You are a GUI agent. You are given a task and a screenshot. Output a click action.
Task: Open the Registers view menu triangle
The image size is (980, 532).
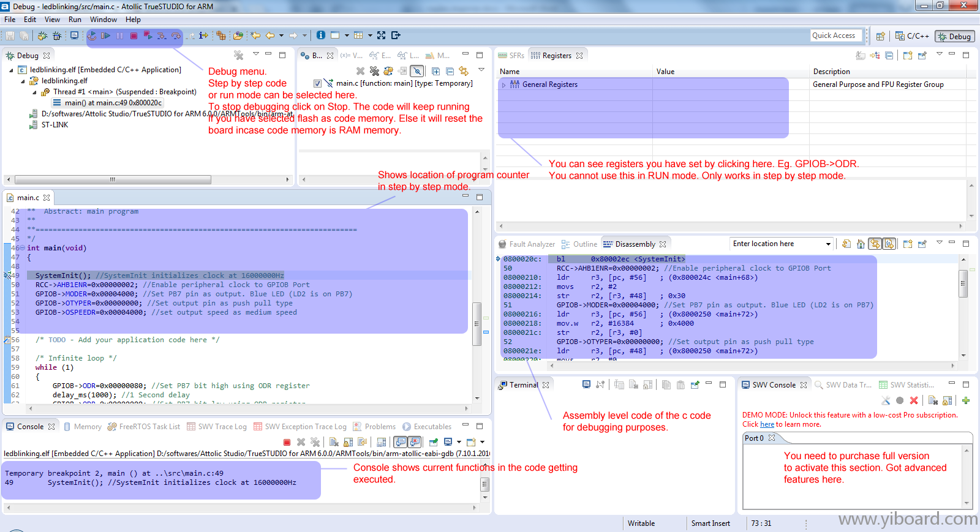click(x=939, y=54)
